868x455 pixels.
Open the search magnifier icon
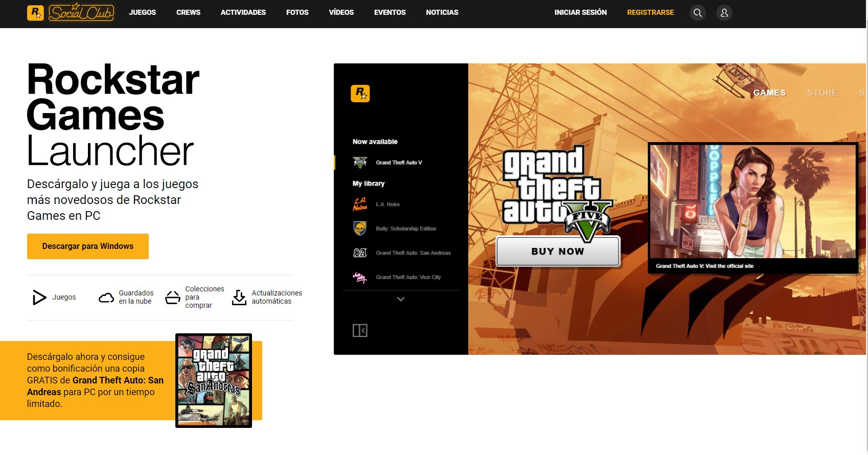click(697, 13)
